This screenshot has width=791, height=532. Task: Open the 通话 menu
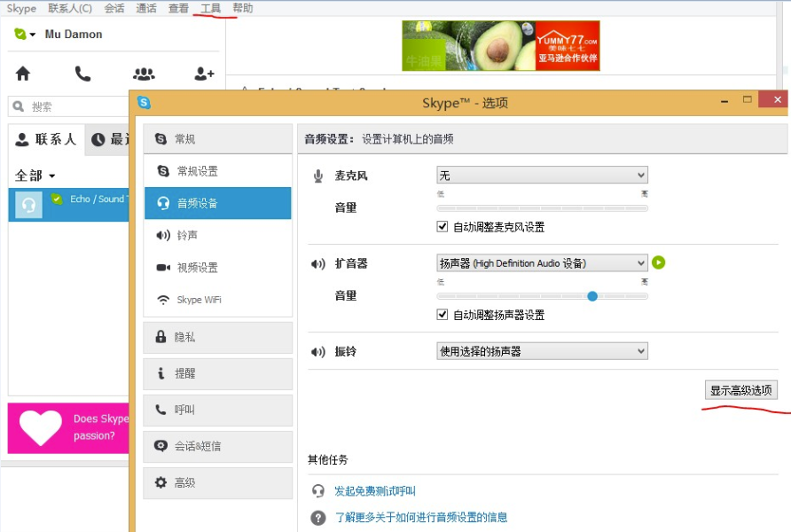146,8
